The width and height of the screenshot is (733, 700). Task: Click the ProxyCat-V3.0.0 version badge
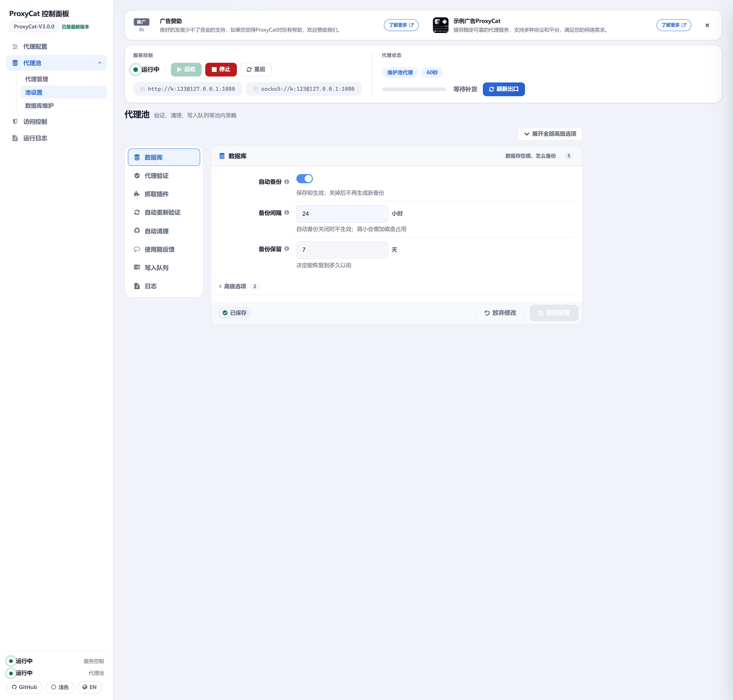pos(34,27)
